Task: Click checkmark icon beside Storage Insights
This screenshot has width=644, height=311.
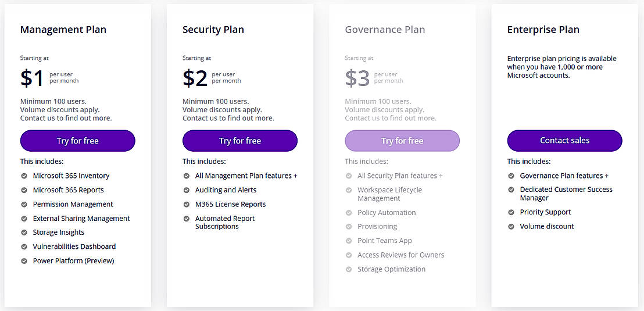Action: (x=24, y=233)
